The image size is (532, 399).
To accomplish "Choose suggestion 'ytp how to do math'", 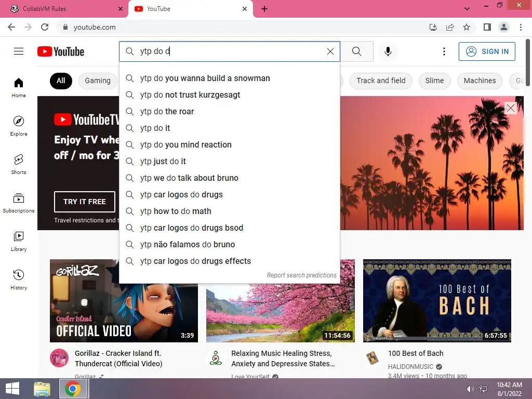I will 229,211.
